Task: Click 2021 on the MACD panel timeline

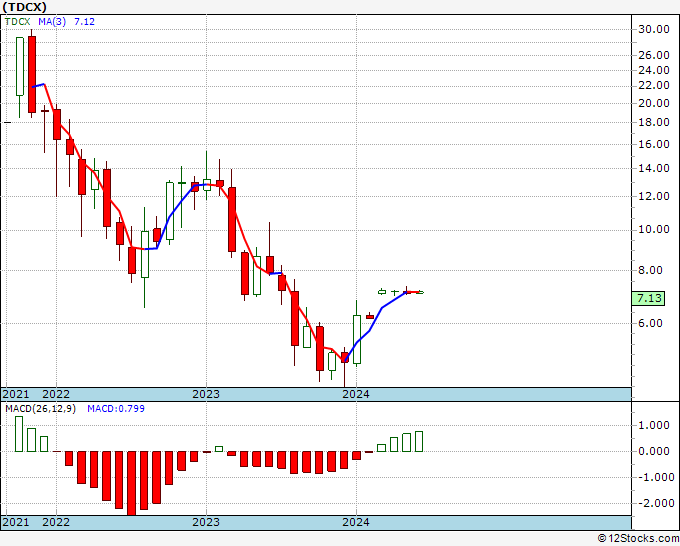Action: (x=16, y=522)
